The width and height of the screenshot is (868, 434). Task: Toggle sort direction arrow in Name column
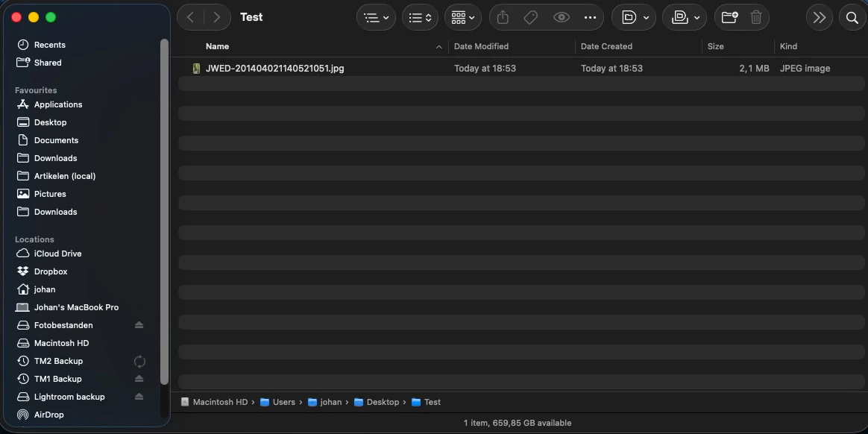pos(439,47)
